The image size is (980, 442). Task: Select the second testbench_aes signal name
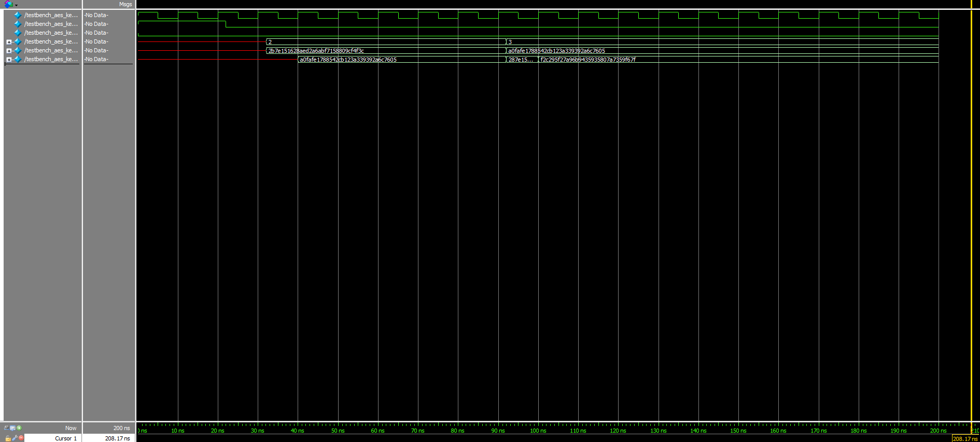pyautogui.click(x=51, y=24)
